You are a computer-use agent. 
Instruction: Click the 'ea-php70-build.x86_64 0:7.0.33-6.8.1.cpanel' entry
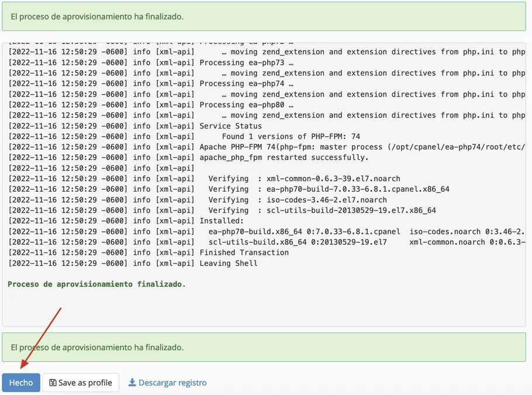point(305,231)
